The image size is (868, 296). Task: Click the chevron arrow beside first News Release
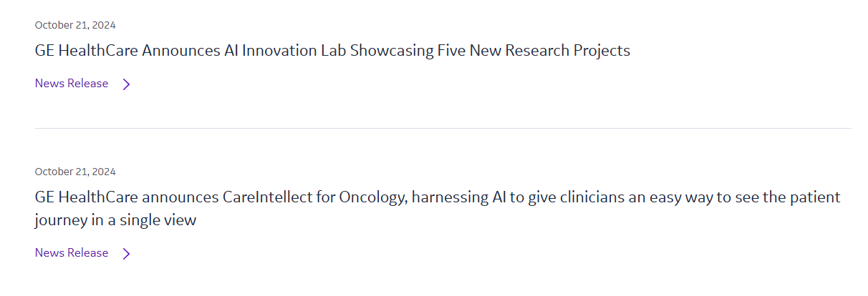click(127, 84)
